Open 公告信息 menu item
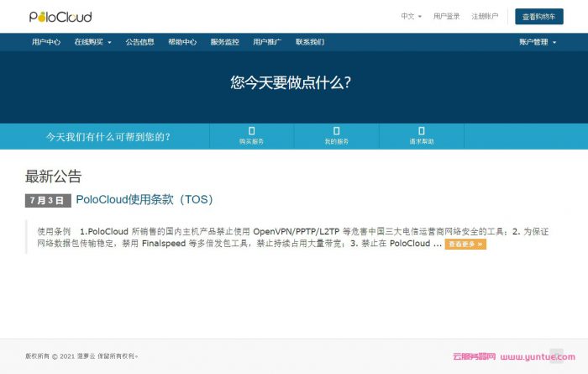This screenshot has height=374, width=588. click(x=139, y=41)
